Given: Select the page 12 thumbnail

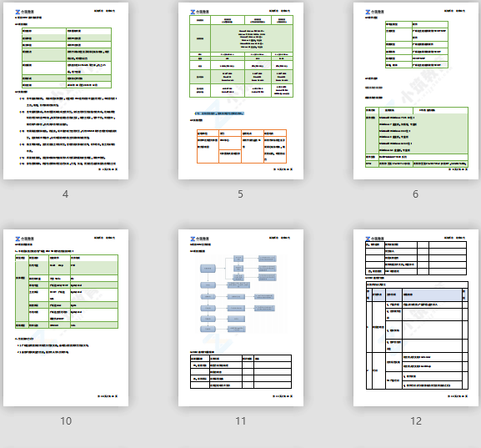Looking at the screenshot, I should coord(416,318).
